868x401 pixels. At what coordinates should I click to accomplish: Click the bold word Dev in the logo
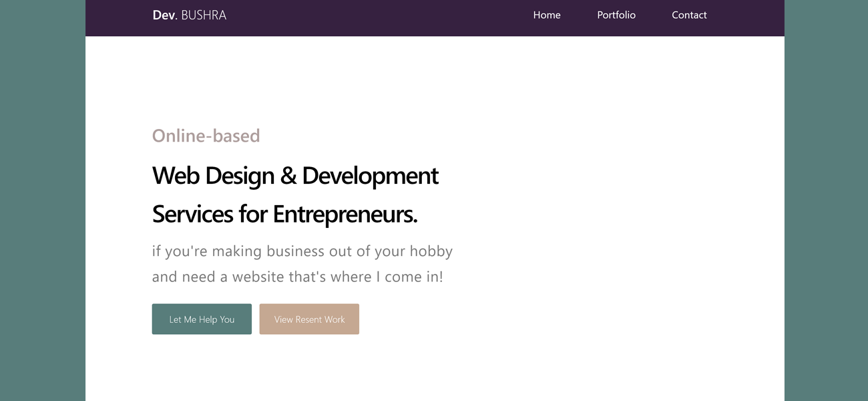tap(164, 15)
